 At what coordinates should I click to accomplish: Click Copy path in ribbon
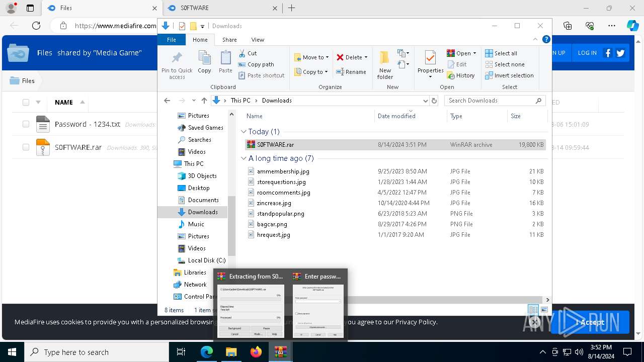point(256,64)
